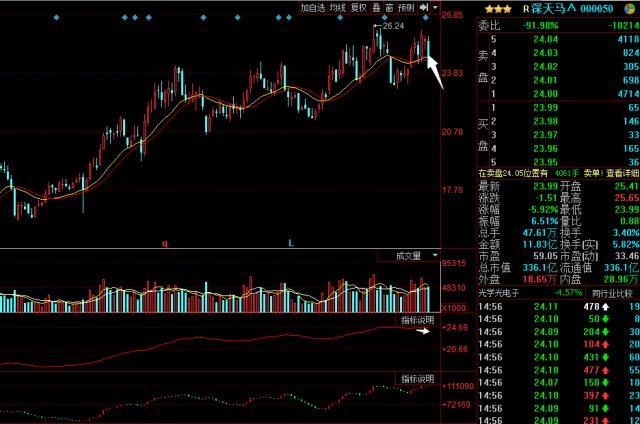Screen dimensions: 640x424
Task: Click the price axis label 23.83
Action: [x=453, y=73]
